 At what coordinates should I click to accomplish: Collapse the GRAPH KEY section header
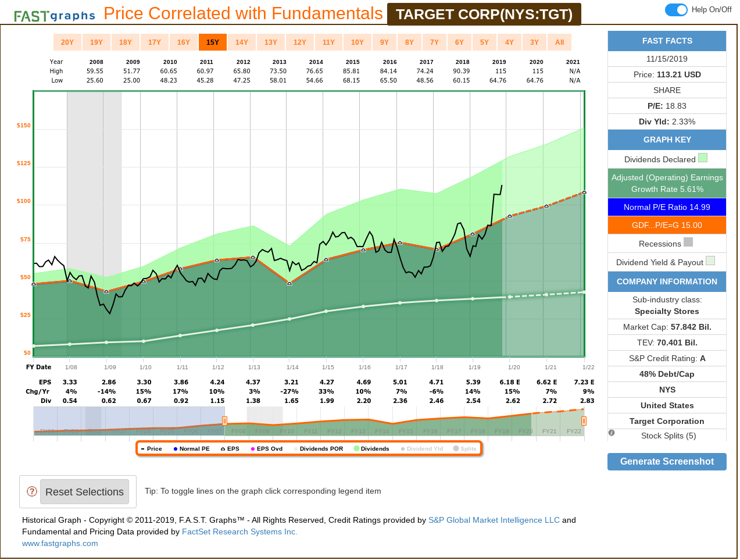click(x=666, y=140)
